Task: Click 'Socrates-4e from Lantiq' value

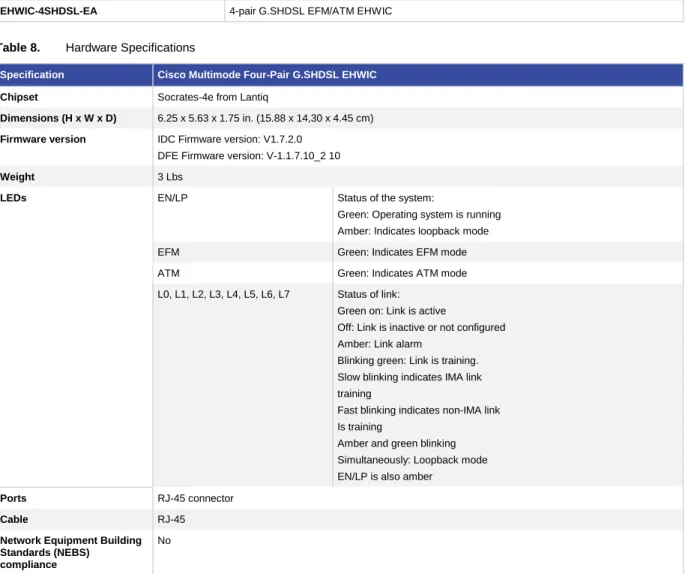Action: (x=213, y=97)
